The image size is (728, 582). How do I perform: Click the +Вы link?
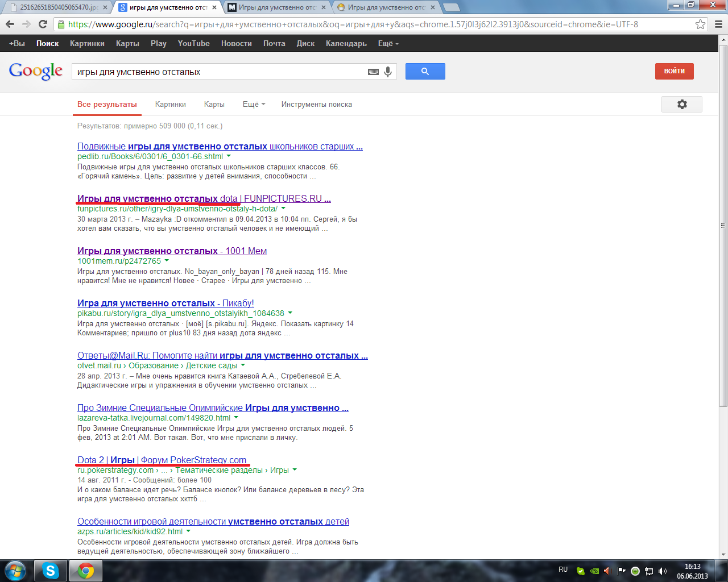point(17,43)
